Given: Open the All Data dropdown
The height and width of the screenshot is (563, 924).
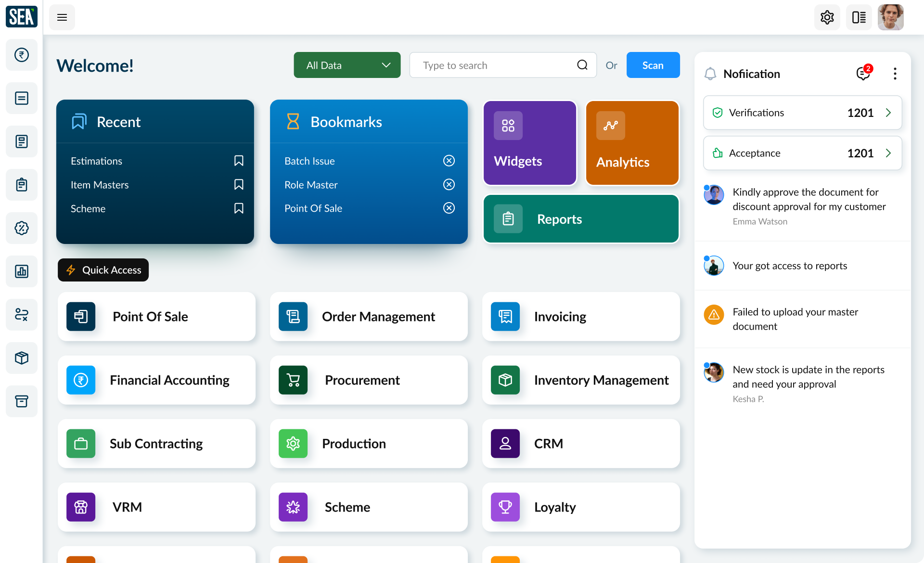Looking at the screenshot, I should tap(347, 65).
